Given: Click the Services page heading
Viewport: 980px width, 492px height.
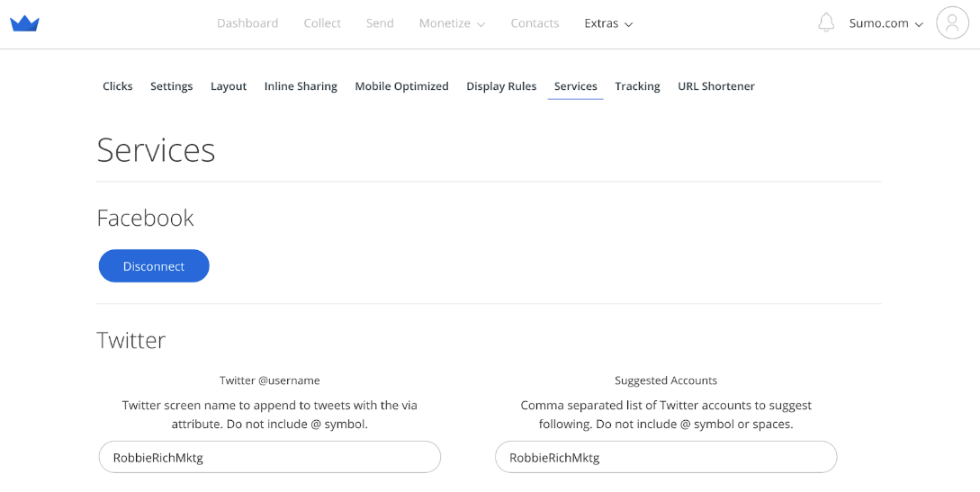Looking at the screenshot, I should pyautogui.click(x=156, y=150).
